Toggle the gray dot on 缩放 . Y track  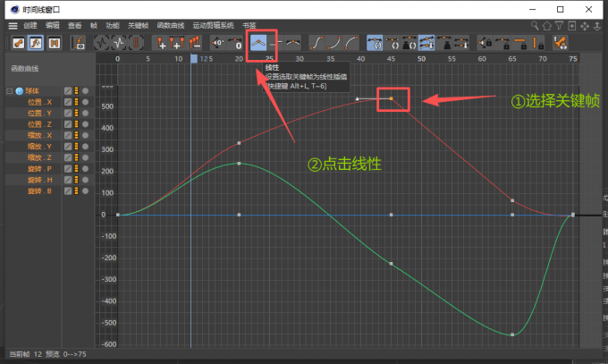(86, 147)
